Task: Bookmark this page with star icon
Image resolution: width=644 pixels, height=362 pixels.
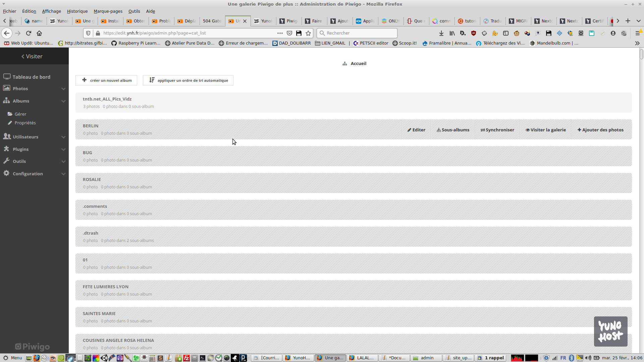Action: [x=308, y=33]
